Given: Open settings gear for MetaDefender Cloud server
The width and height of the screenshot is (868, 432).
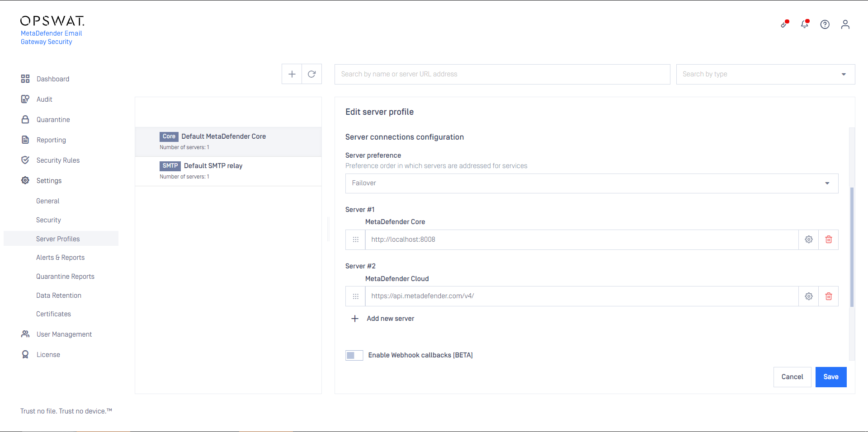Looking at the screenshot, I should click(809, 296).
